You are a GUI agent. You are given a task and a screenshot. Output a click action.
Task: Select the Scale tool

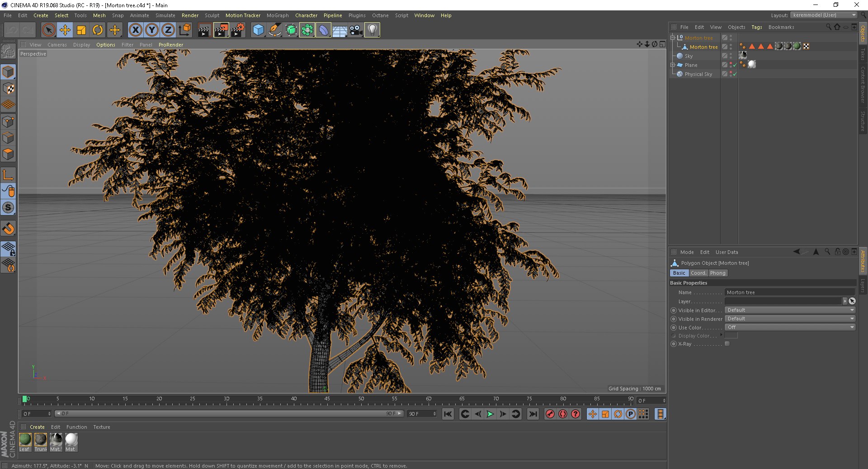pos(81,30)
